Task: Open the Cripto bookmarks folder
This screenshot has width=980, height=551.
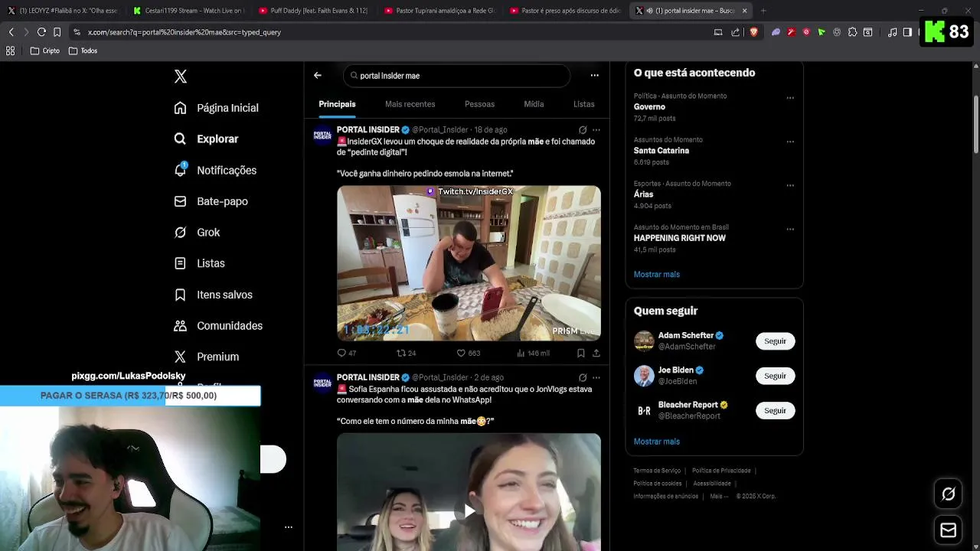Action: (44, 51)
